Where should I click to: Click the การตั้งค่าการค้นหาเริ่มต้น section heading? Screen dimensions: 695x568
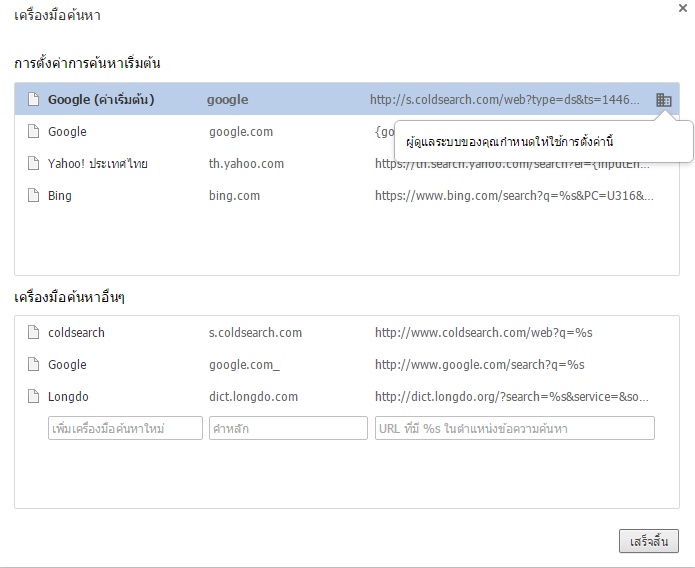click(x=87, y=63)
